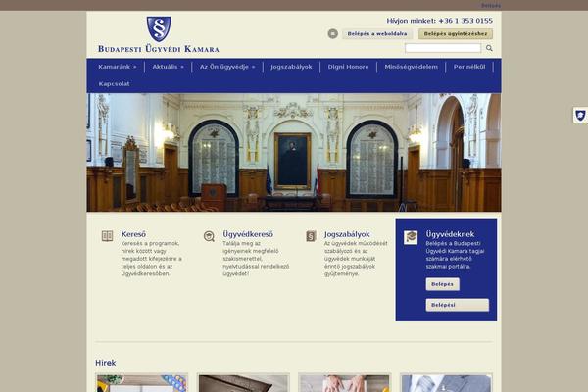
Task: Open the Per nélkül menu item
Action: [x=469, y=67]
